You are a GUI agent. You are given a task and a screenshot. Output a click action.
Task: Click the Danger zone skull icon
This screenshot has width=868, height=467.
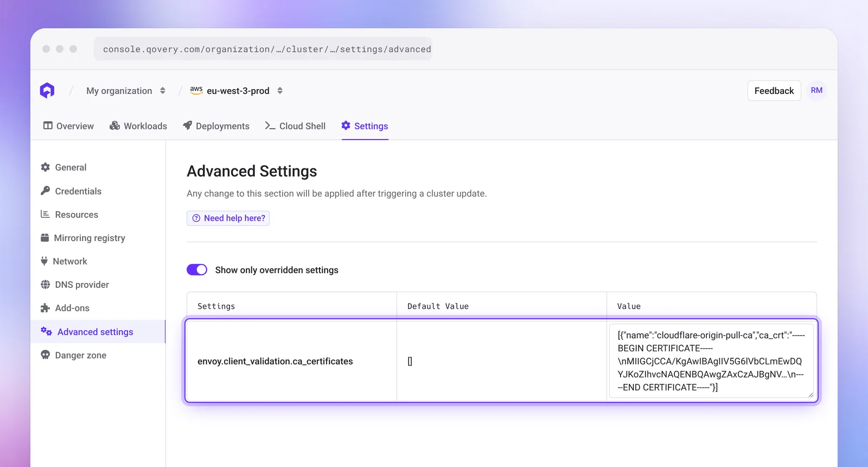pyautogui.click(x=46, y=355)
